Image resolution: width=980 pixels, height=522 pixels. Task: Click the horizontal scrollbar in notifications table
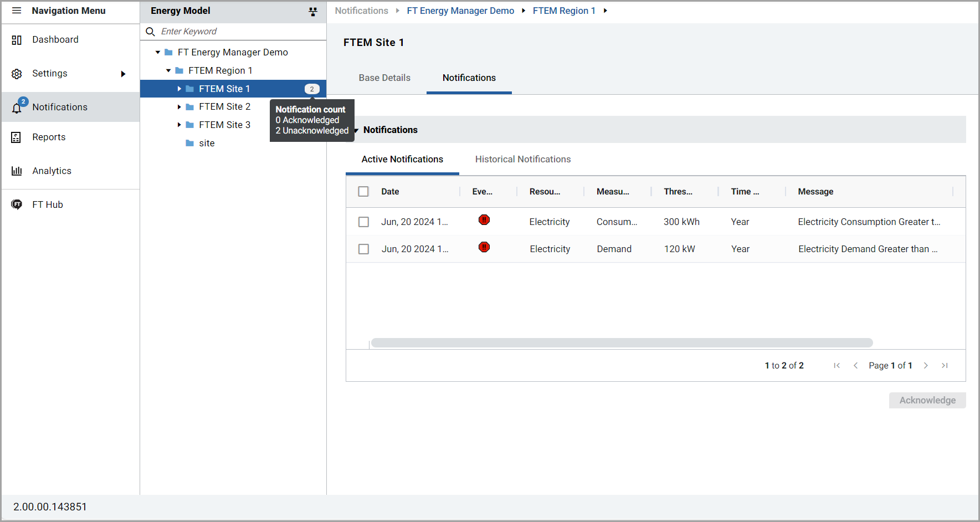tap(622, 343)
